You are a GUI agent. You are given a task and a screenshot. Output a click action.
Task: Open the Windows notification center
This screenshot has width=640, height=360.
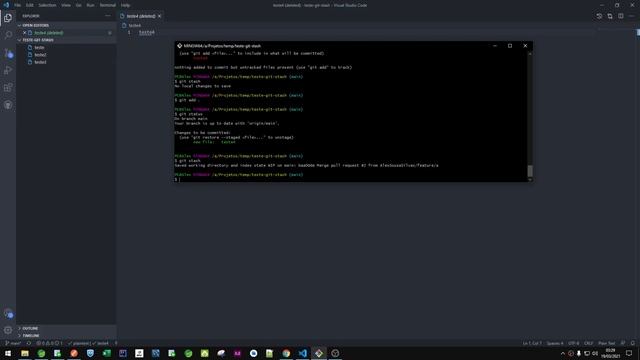(x=629, y=353)
